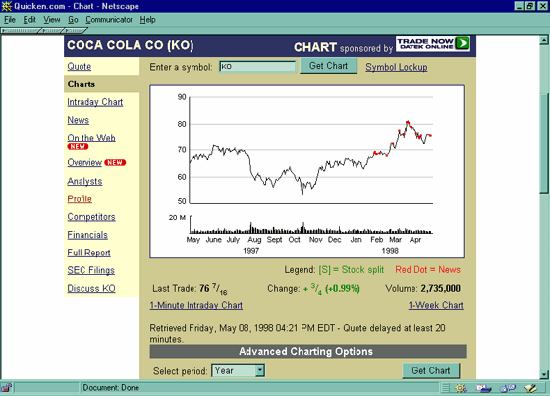
Task: Open the Discussion groups component bar icon
Action: coord(508,388)
